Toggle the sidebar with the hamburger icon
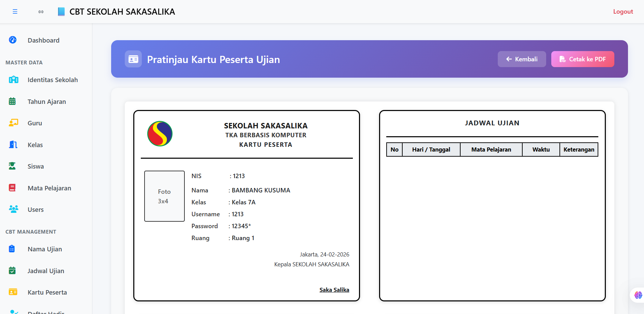 pos(15,11)
